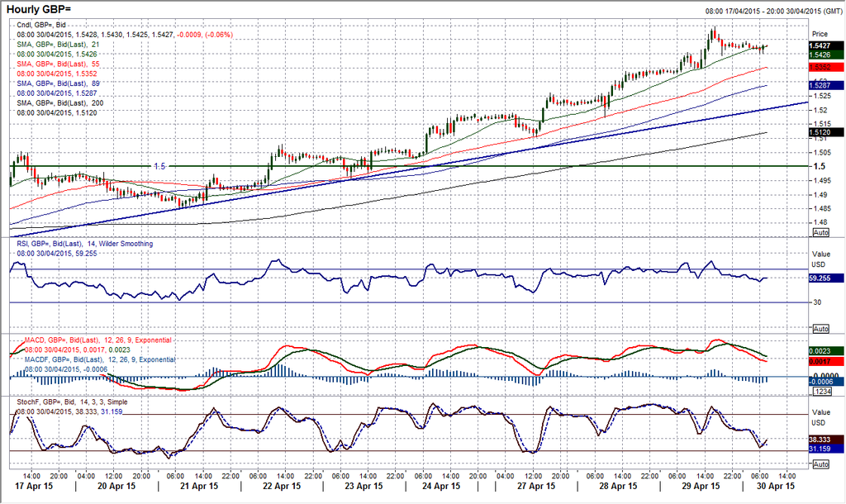Viewport: 846px width, 504px height.
Task: Click the '21 Apr 15' date label
Action: [x=199, y=486]
